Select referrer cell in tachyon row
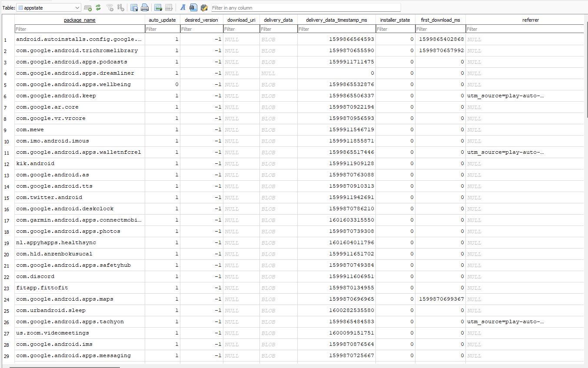 525,322
